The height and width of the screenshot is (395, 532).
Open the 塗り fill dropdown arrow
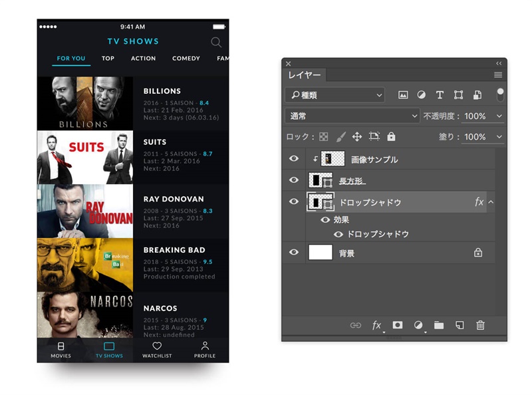[499, 137]
